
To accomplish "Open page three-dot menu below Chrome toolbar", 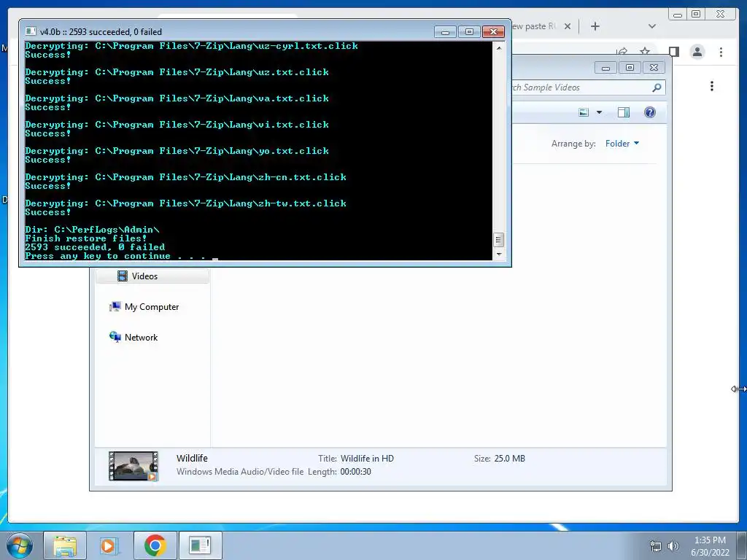I will click(712, 86).
